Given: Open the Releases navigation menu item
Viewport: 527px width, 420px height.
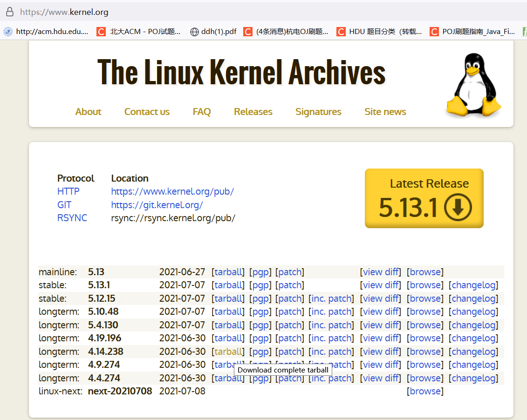Looking at the screenshot, I should coord(253,112).
